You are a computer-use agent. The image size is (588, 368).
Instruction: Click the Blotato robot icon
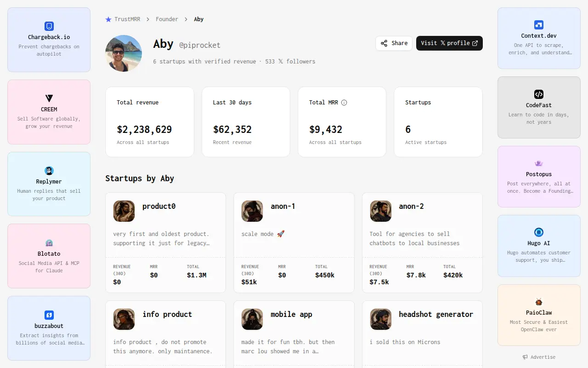(x=49, y=243)
